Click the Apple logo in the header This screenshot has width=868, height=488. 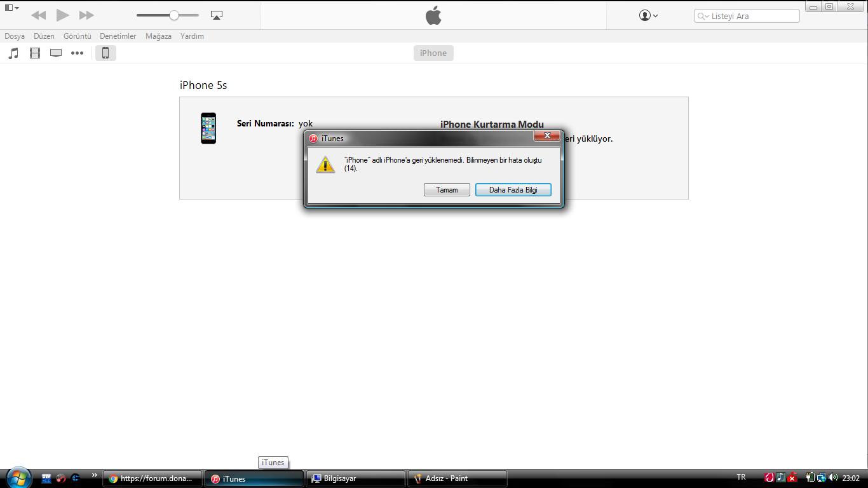433,15
